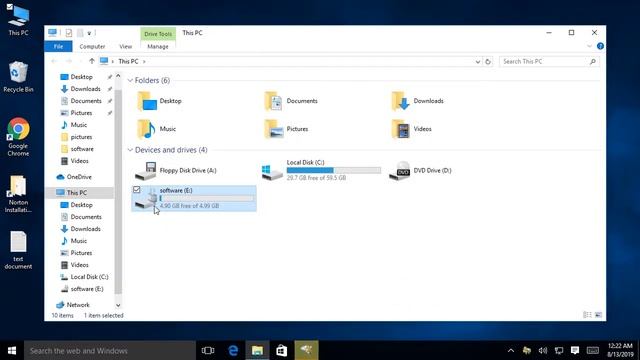Click pinned Downloads in Quick access
The width and height of the screenshot is (640, 360).
pos(85,89)
